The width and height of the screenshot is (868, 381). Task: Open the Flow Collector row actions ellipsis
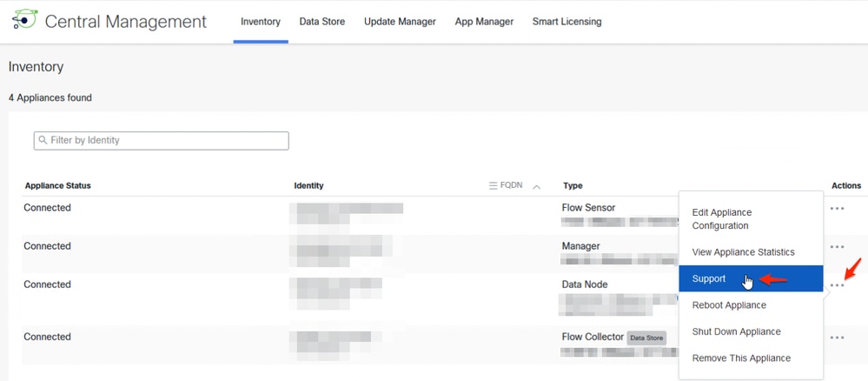[837, 338]
